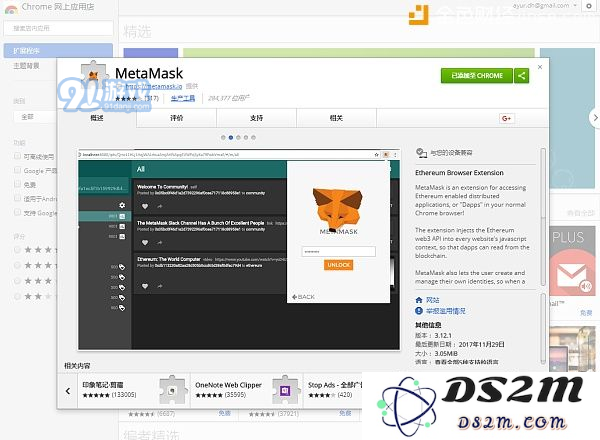This screenshot has width=600, height=440.
Task: Toggle the 可离线使用 checkbox
Action: pyautogui.click(x=17, y=156)
